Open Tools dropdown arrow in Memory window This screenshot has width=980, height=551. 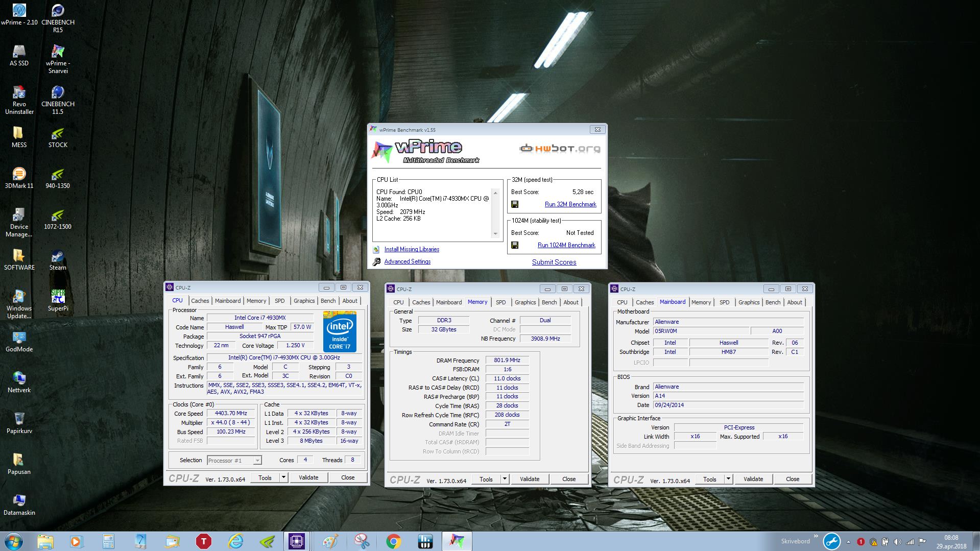pos(505,479)
